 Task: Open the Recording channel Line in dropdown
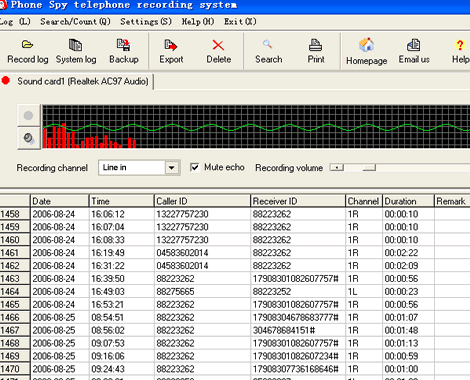tap(172, 167)
